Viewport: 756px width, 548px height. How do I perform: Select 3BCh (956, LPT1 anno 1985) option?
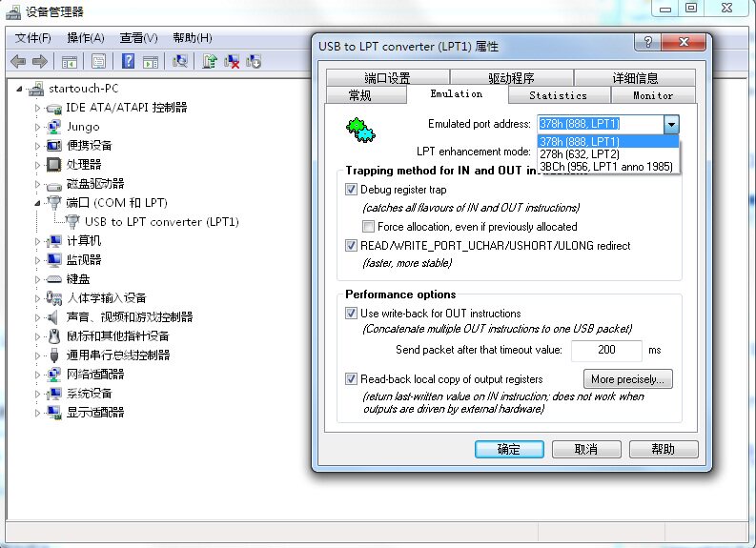[608, 167]
